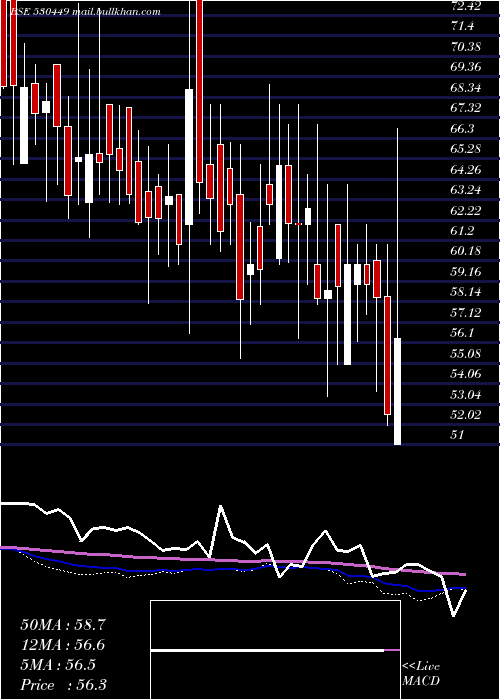Click the Price : 56.3 readout

coord(63,685)
